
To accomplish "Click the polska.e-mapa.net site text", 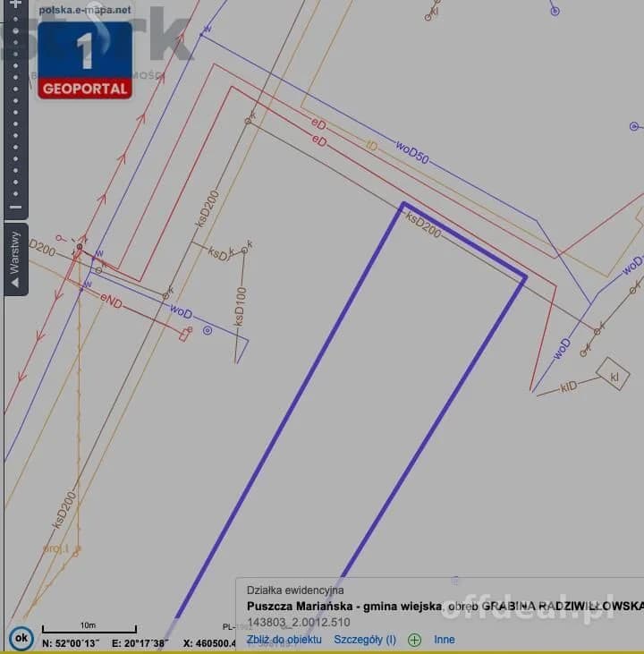I will [x=85, y=10].
